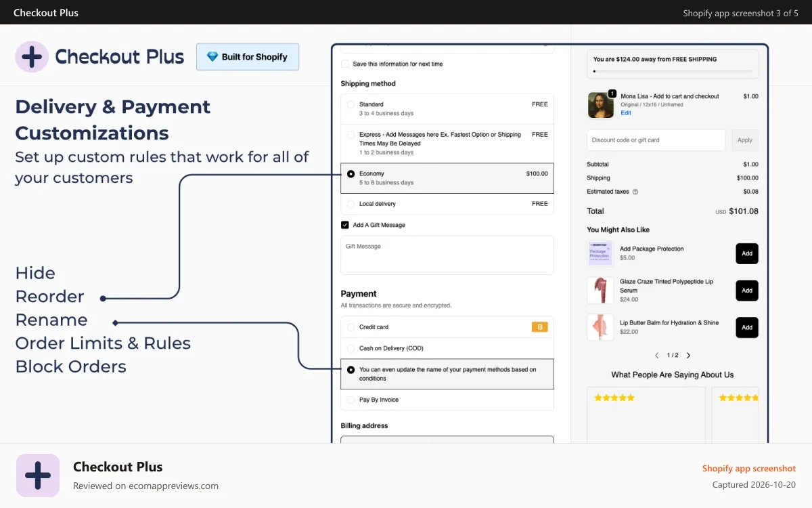Screen dimensions: 812x508
Task: Click the Shipping cost $100.00 in summary
Action: (748, 178)
